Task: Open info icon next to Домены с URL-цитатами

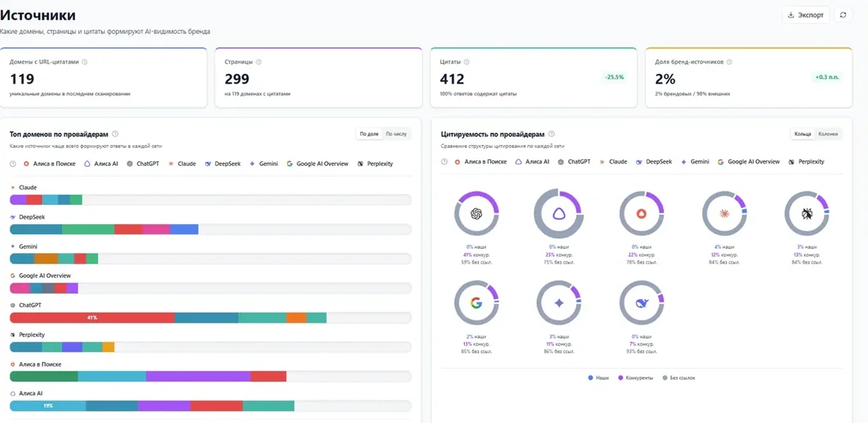Action: (84, 62)
